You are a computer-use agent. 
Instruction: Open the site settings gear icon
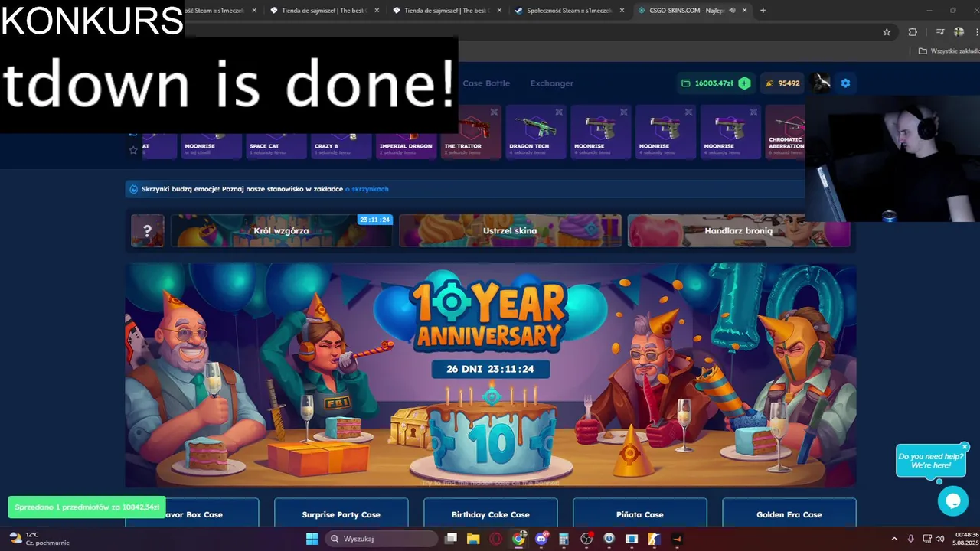click(845, 83)
